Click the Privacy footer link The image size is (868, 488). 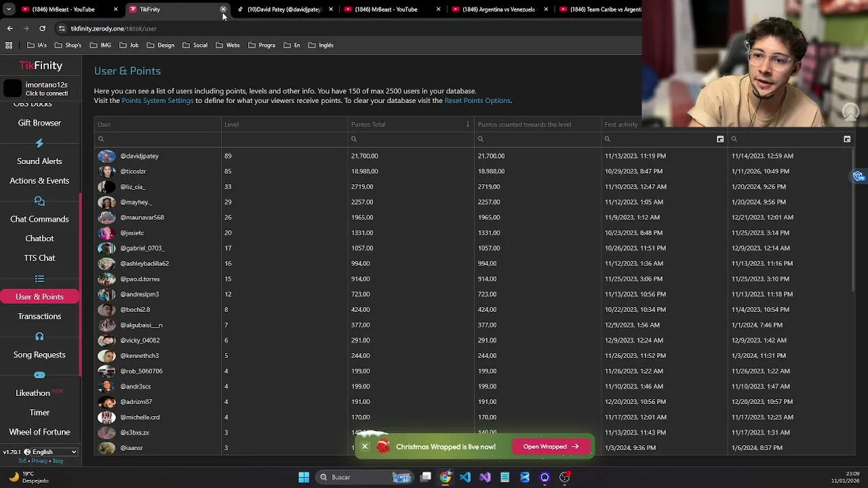click(x=39, y=461)
